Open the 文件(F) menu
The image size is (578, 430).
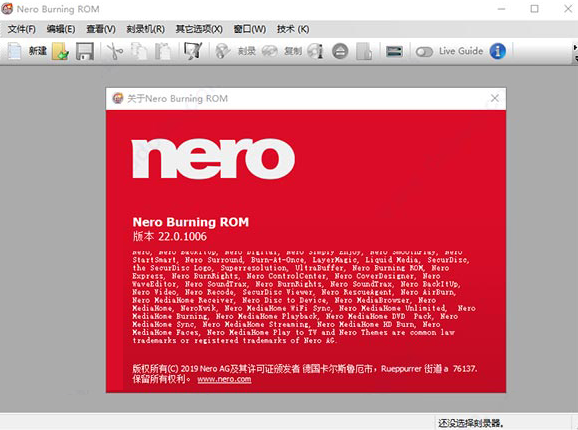(x=22, y=29)
